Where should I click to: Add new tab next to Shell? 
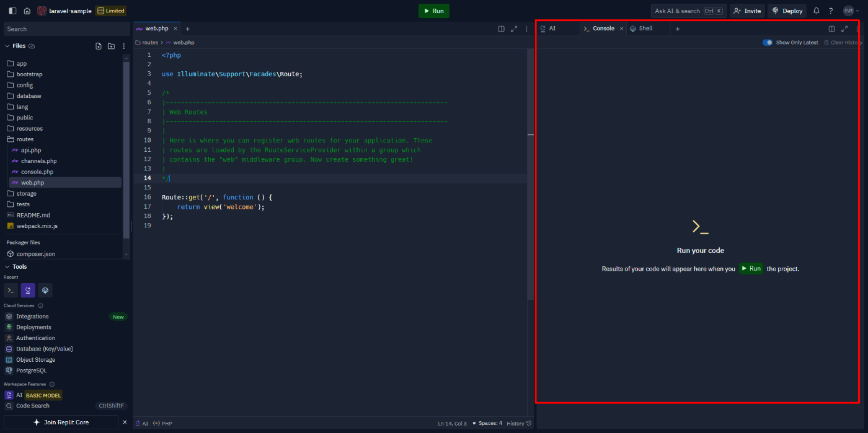pyautogui.click(x=678, y=28)
